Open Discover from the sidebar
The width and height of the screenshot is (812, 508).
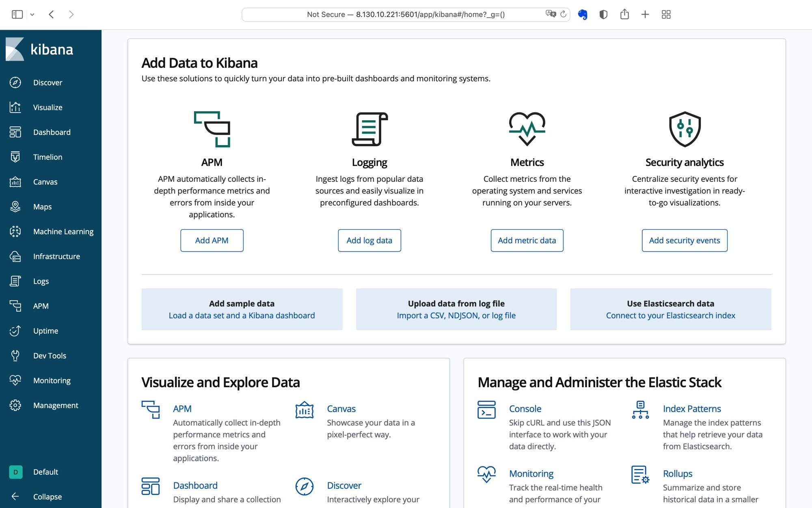[x=48, y=82]
